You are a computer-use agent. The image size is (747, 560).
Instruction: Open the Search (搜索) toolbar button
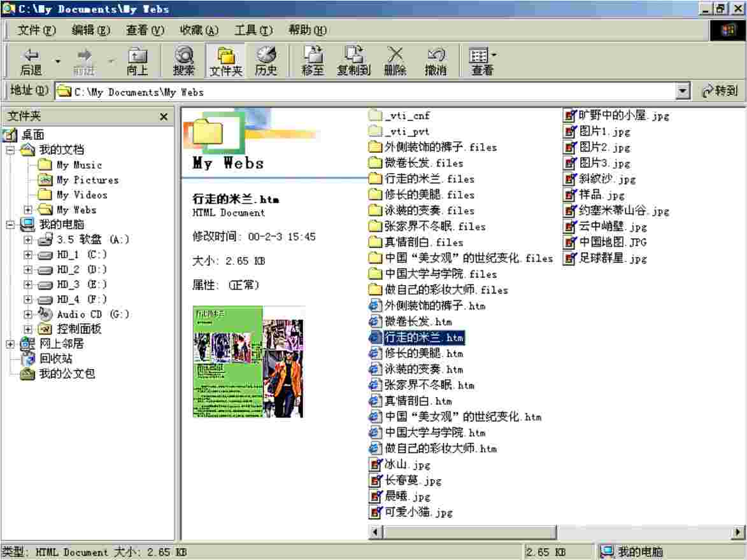click(x=184, y=62)
